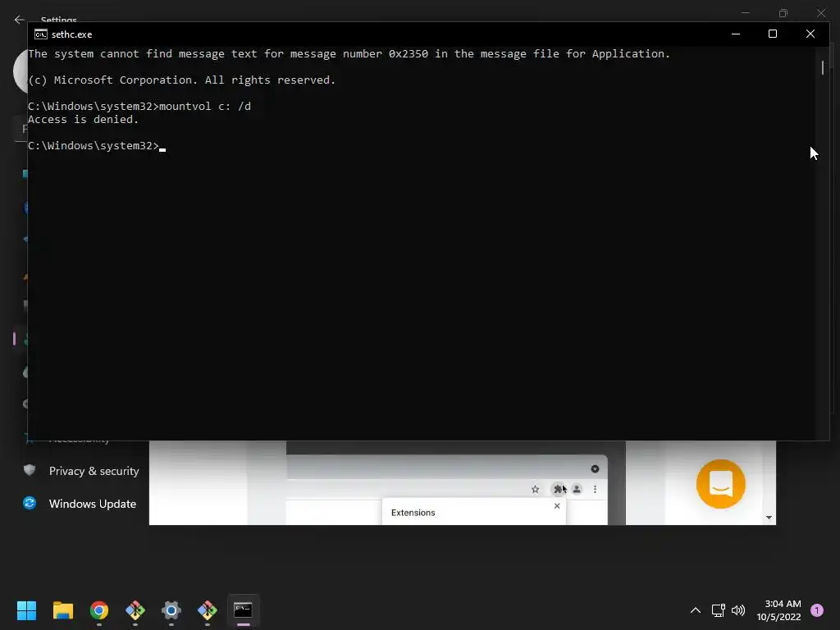Click the bookmark star icon in the image
Image resolution: width=840 pixels, height=630 pixels.
tap(535, 489)
